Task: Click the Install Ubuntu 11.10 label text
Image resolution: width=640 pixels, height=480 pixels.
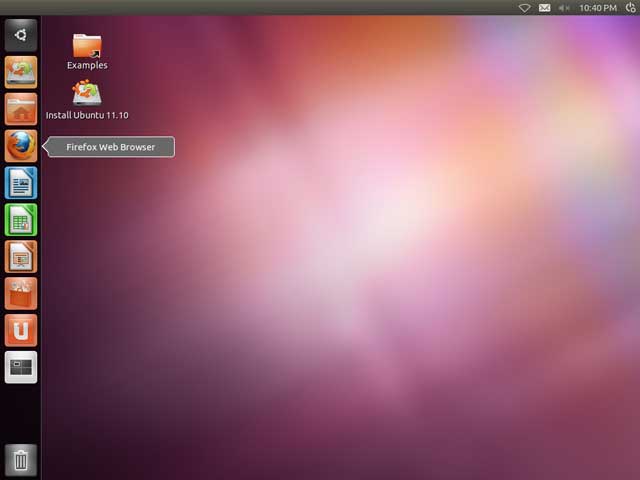Action: point(87,116)
